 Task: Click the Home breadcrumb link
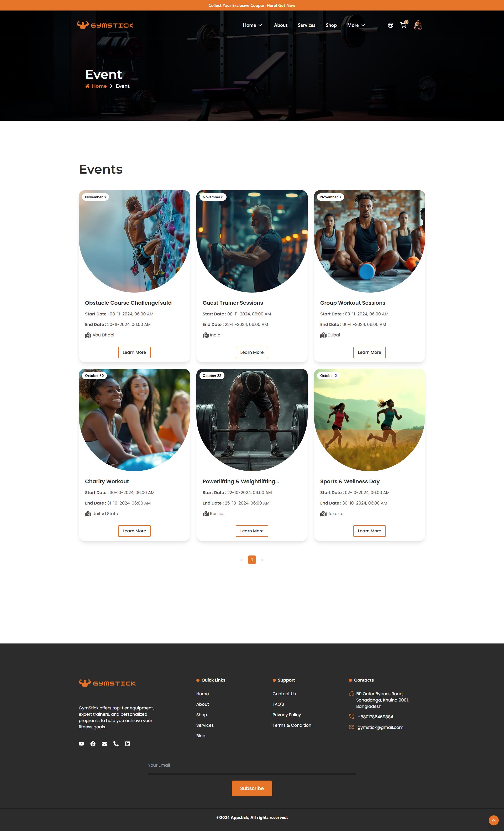(99, 86)
